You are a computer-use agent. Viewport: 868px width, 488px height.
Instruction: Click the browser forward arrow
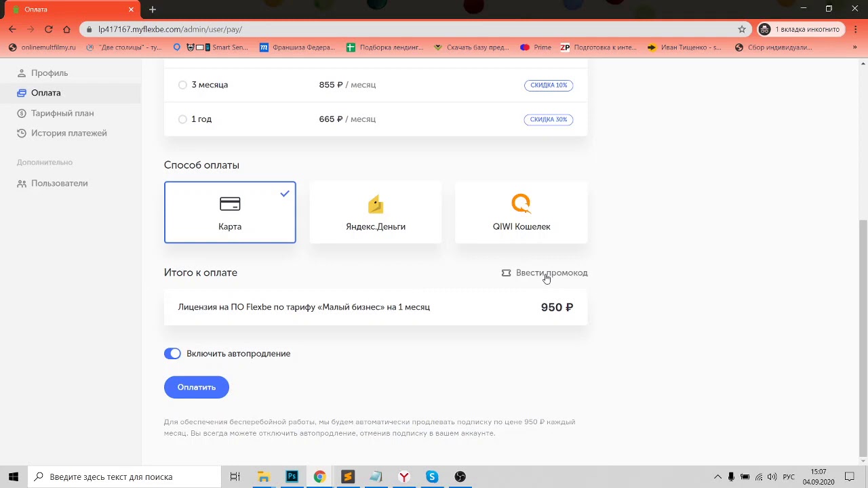tap(31, 29)
